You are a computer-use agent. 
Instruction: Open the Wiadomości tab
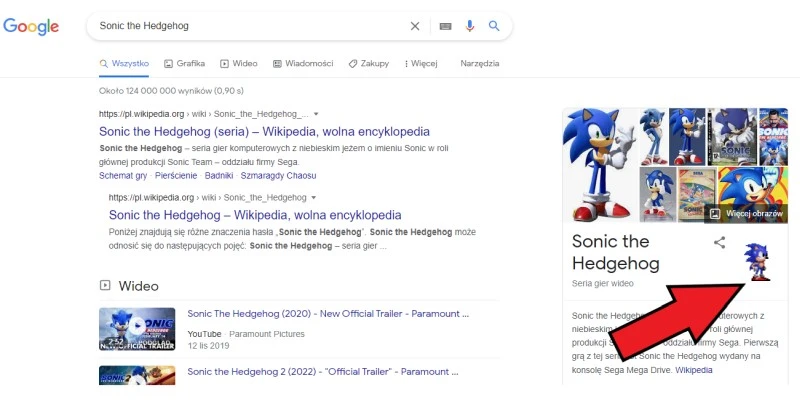(x=303, y=64)
